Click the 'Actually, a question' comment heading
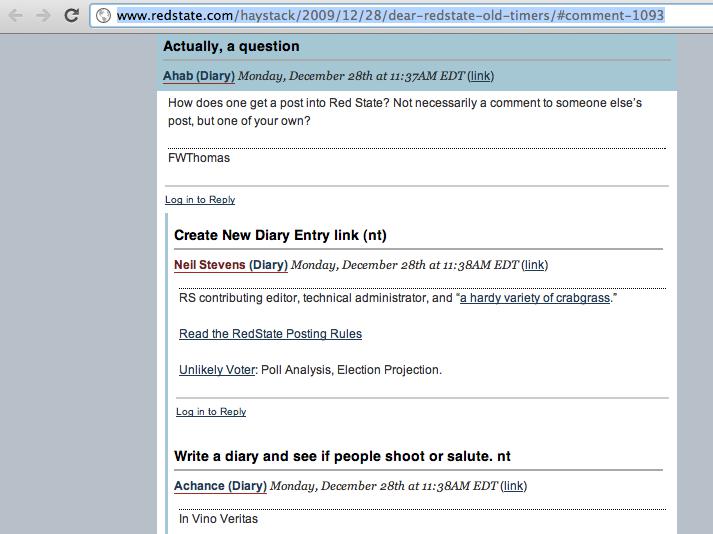This screenshot has height=534, width=713. (231, 46)
